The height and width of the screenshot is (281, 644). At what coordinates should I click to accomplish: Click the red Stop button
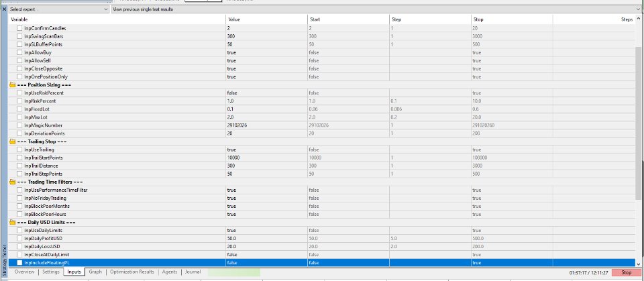coord(627,272)
